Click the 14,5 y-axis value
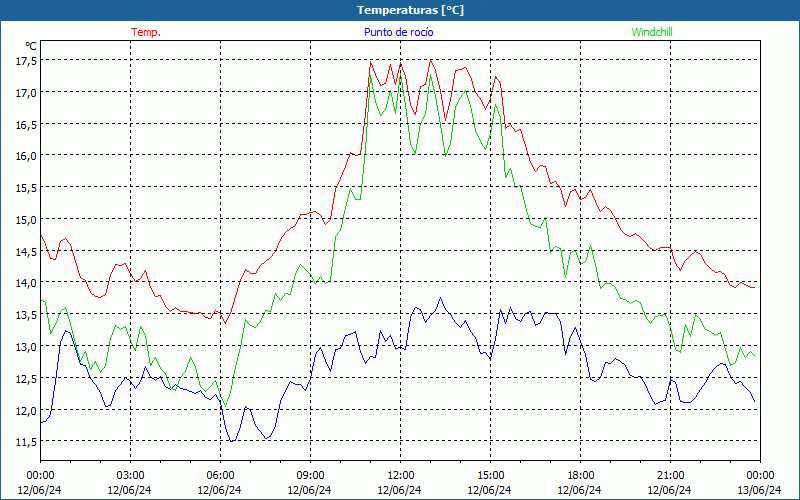Image resolution: width=800 pixels, height=500 pixels. coord(26,251)
